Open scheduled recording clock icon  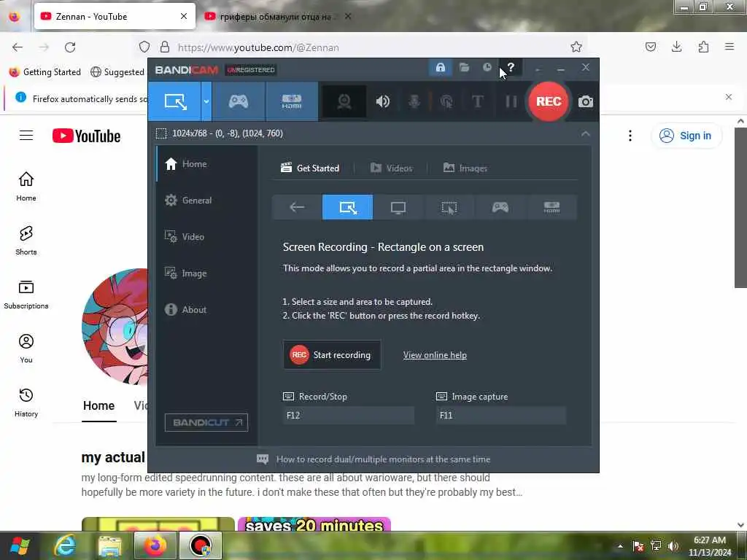point(487,68)
